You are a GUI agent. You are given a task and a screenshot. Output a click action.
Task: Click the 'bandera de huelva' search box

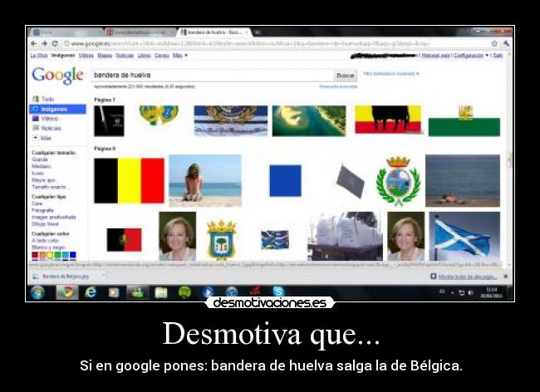point(214,75)
